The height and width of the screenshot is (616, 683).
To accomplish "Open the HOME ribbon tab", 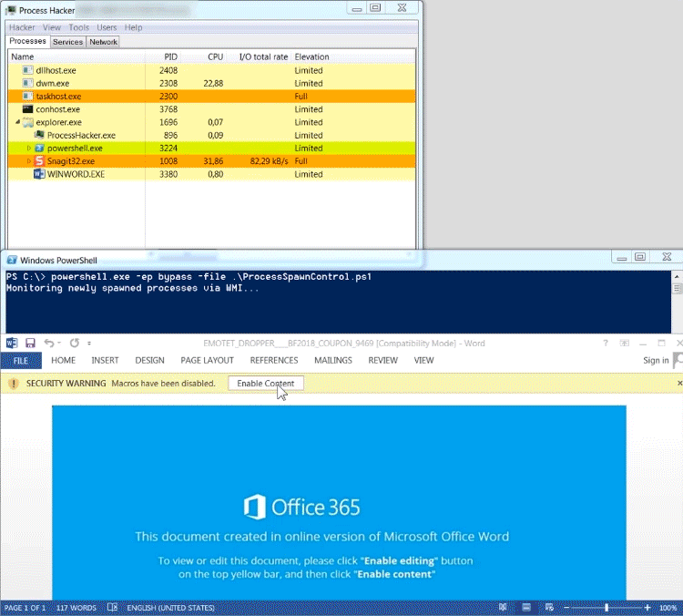I will click(x=63, y=361).
